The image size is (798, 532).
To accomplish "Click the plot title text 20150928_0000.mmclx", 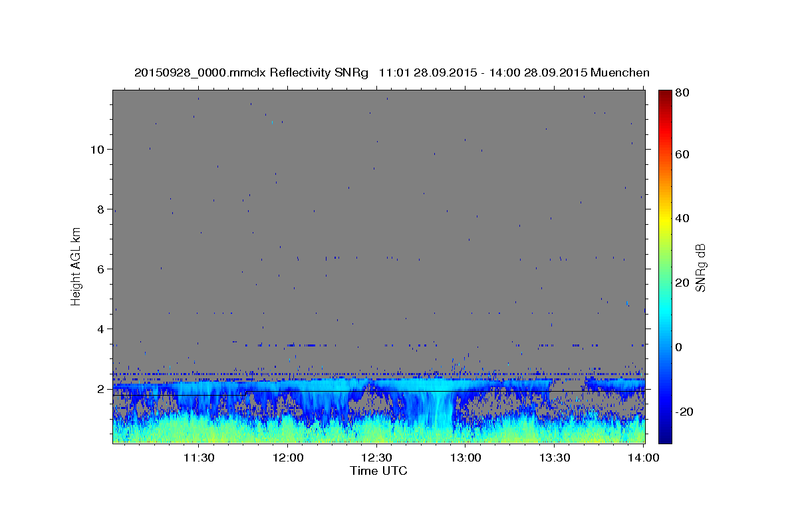I will point(199,72).
